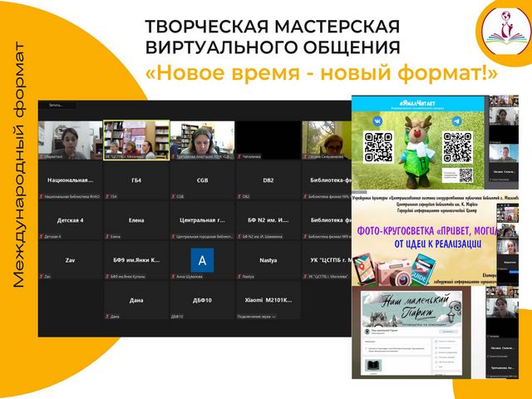This screenshot has width=532, height=399.
Task: Select the БФ9 им.Янки К... participant tile
Action: pos(136,260)
